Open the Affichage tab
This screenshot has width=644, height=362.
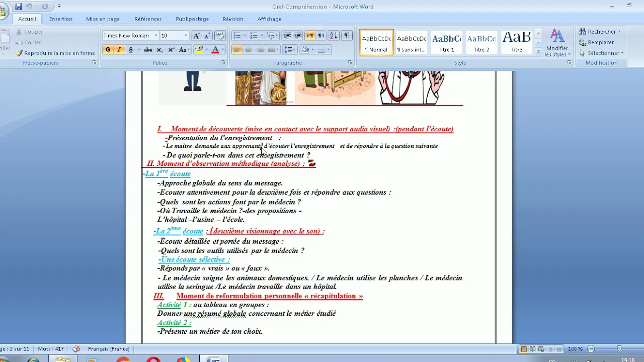click(269, 19)
